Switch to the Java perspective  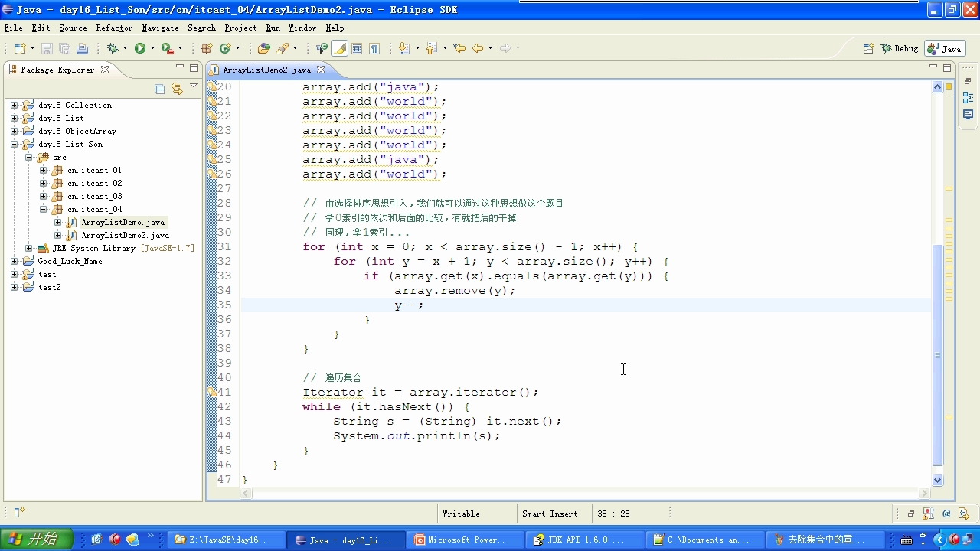[x=945, y=48]
